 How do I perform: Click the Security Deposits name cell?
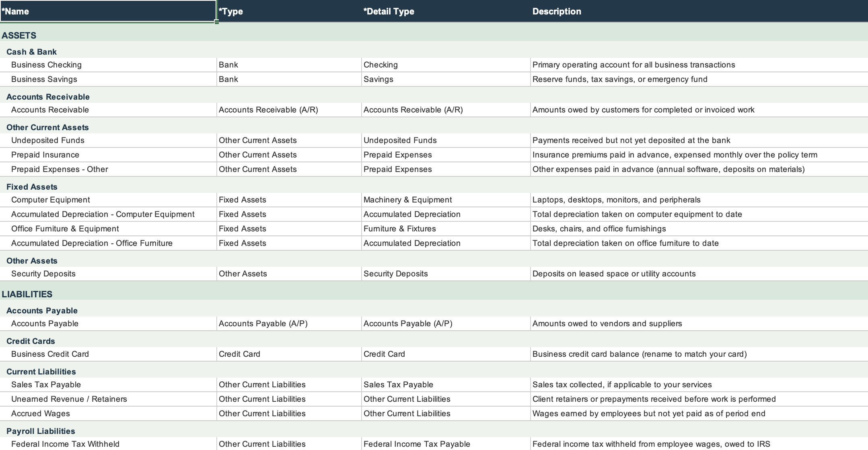pos(108,274)
